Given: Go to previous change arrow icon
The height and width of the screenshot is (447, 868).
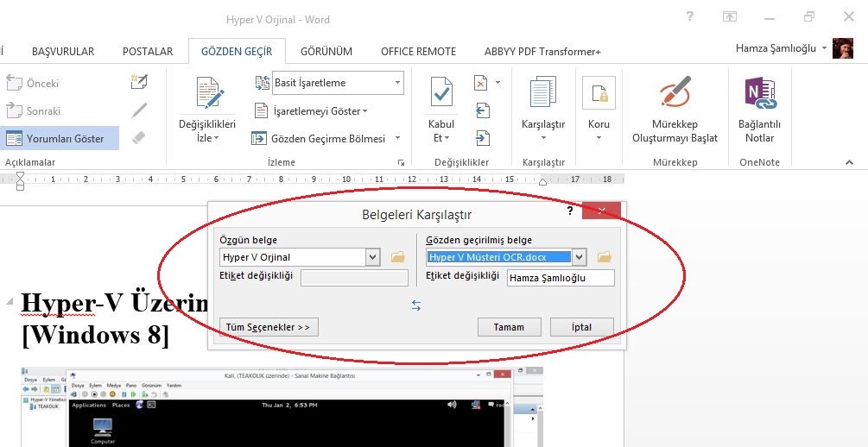Looking at the screenshot, I should coord(482,110).
